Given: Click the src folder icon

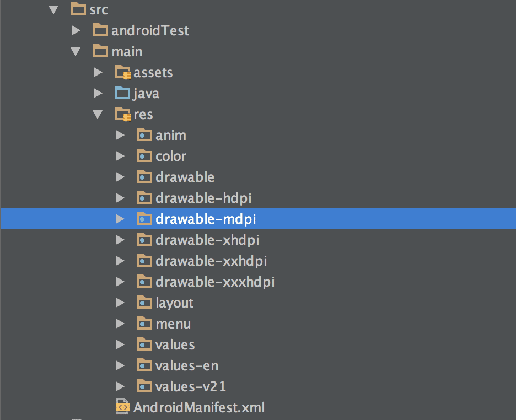Looking at the screenshot, I should click(x=78, y=9).
